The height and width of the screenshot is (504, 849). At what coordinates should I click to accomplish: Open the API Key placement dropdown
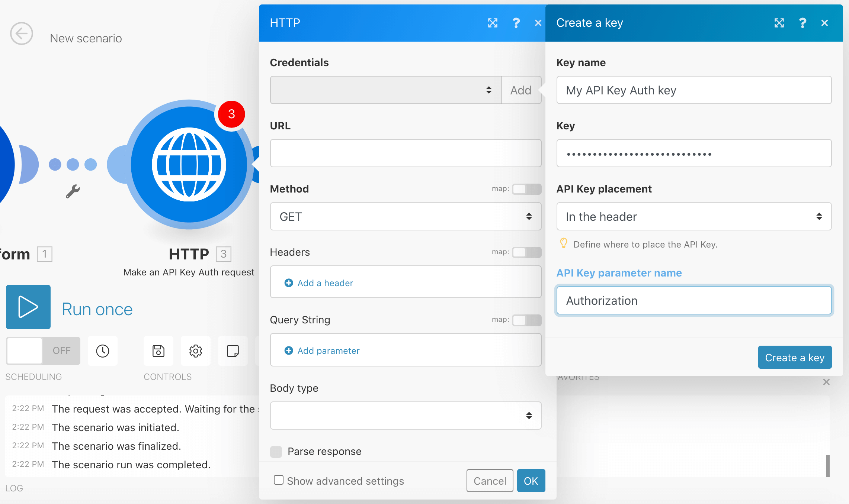point(693,216)
